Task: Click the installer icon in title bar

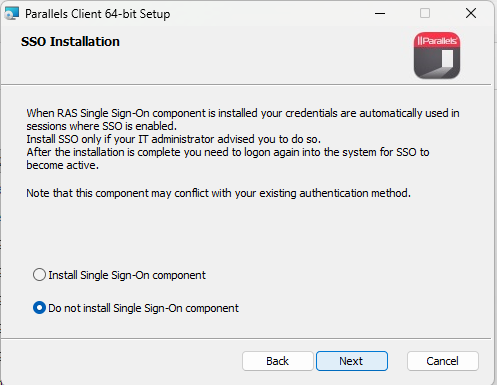Action: pyautogui.click(x=12, y=14)
